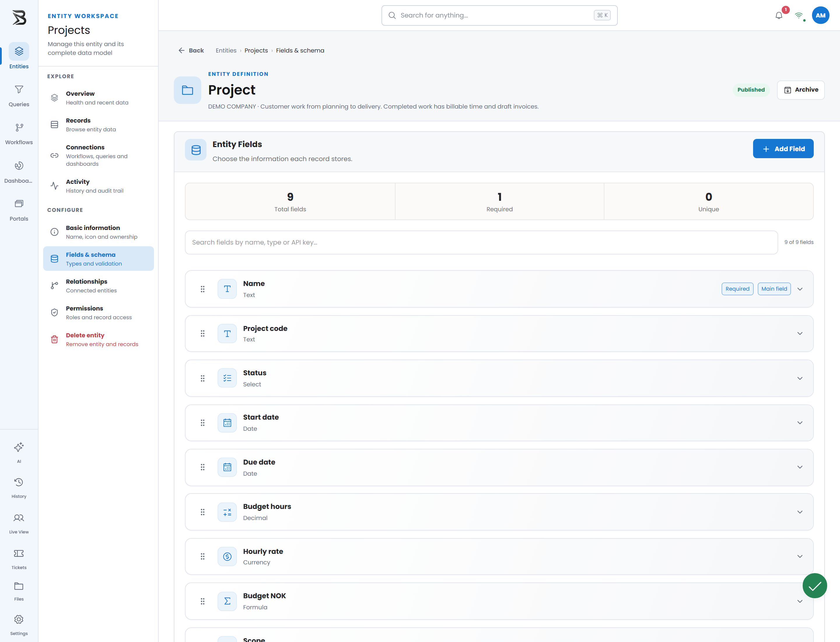
Task: Click the green checkmark floating button
Action: 814,585
